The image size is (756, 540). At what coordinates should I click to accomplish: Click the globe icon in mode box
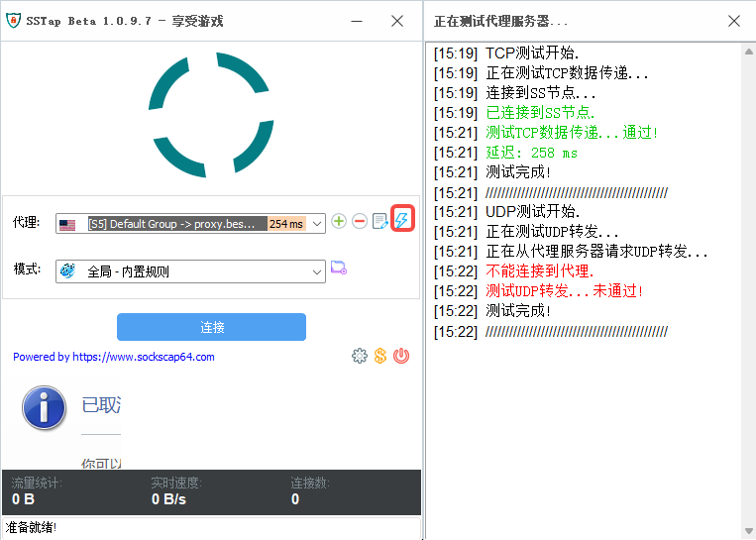[x=67, y=270]
